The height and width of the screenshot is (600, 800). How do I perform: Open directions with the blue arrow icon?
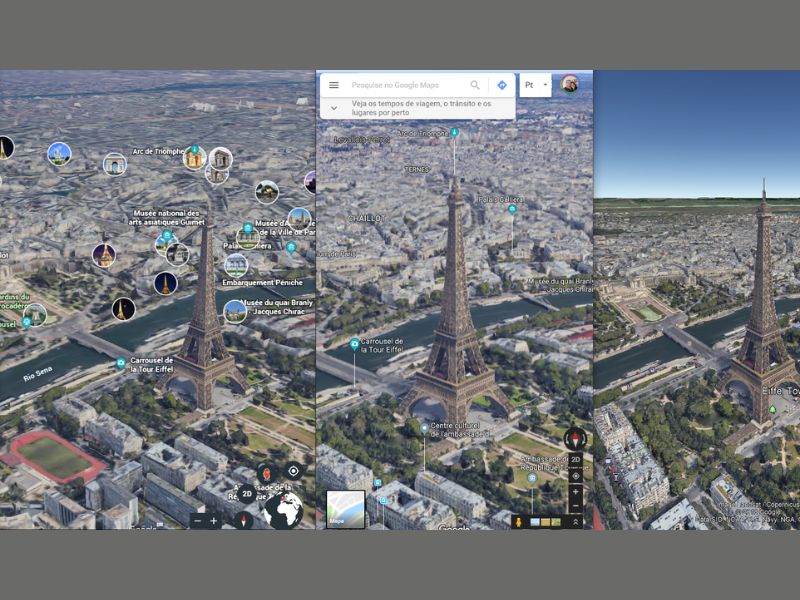coord(502,85)
